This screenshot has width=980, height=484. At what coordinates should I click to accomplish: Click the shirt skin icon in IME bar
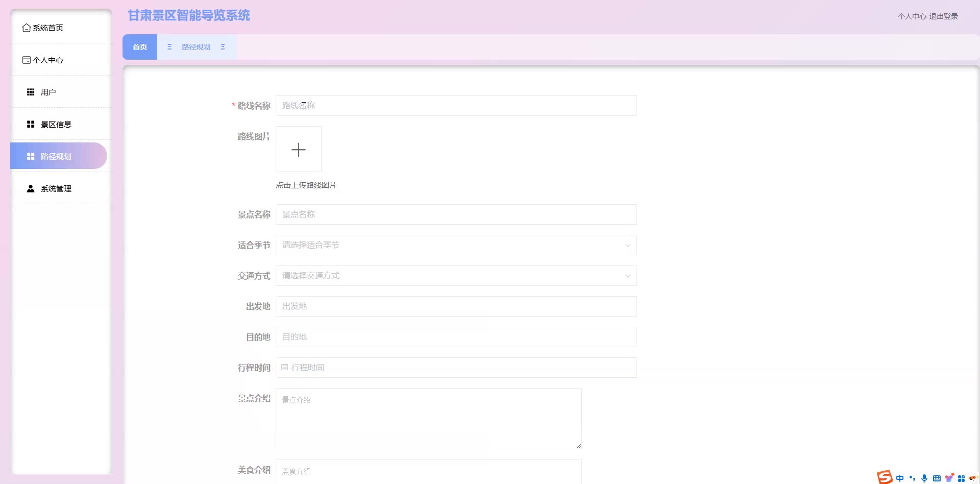pos(949,478)
